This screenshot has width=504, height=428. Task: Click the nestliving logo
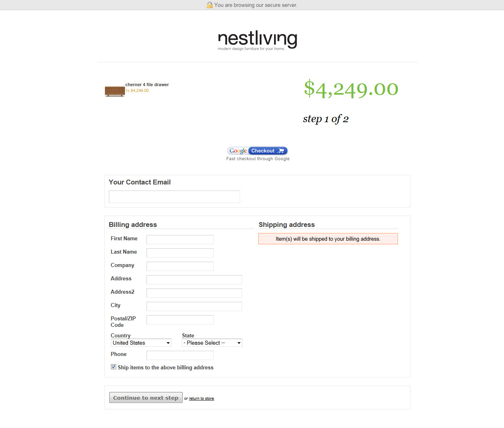point(257,40)
